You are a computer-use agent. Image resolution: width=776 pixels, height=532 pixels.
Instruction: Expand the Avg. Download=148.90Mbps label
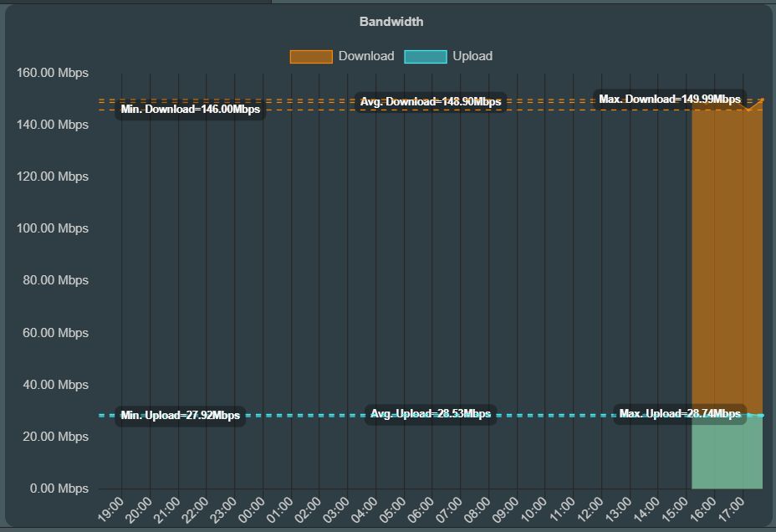point(430,102)
